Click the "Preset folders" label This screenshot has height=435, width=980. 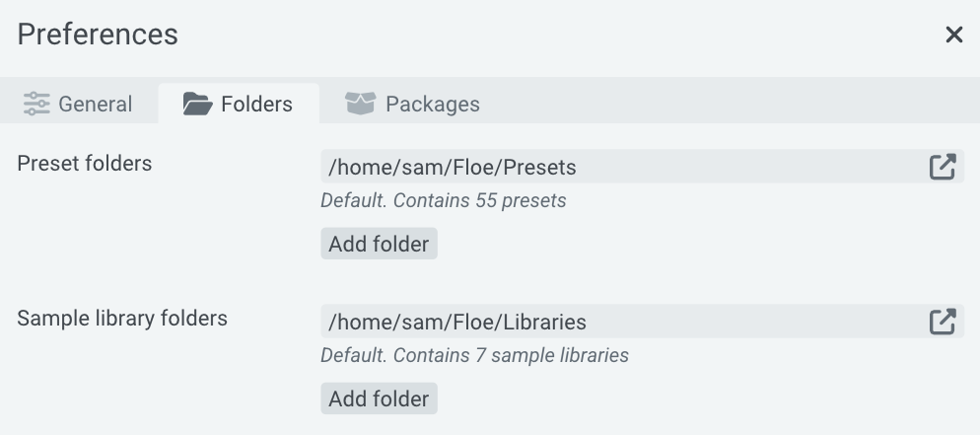(x=85, y=164)
